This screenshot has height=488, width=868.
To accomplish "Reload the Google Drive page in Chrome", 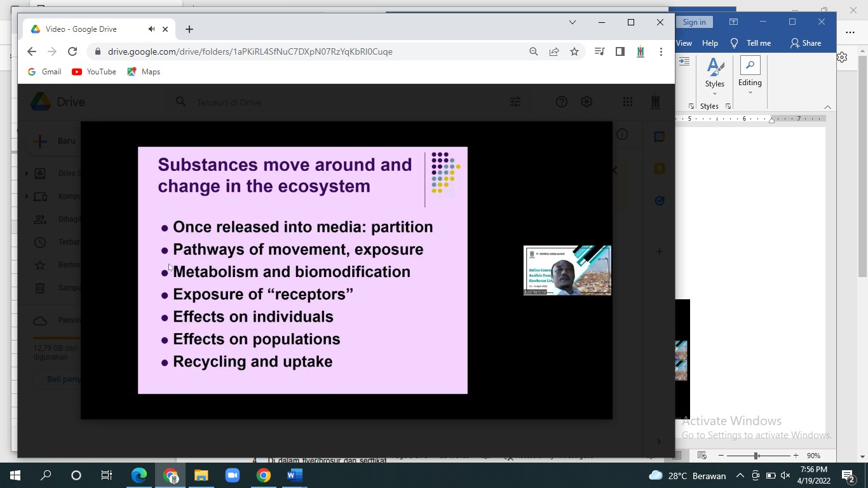I will tap(72, 51).
